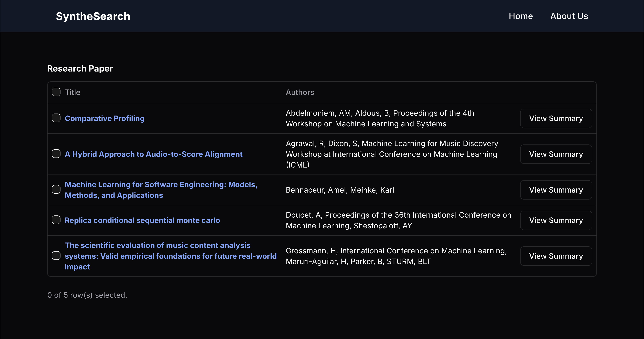Select the Audio-to-Score Alignment row checkbox
Viewport: 644px width, 339px height.
click(x=56, y=154)
